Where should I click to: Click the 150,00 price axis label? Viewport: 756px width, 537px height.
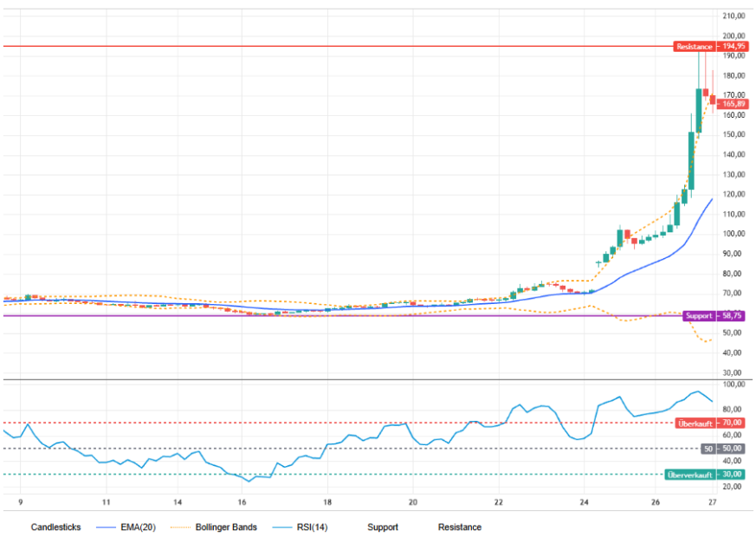click(x=733, y=134)
